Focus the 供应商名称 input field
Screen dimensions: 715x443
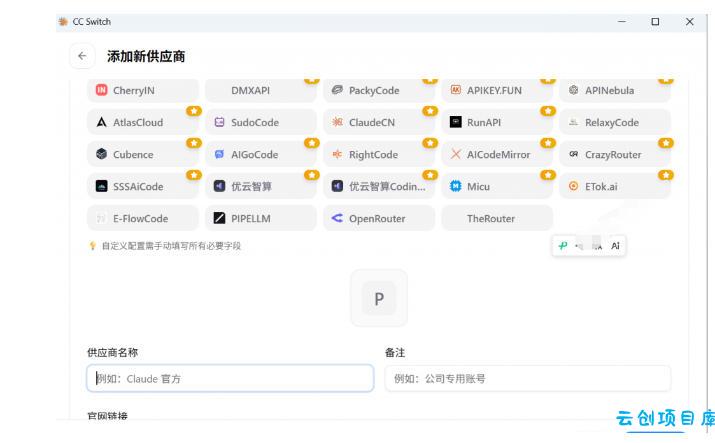tap(230, 378)
